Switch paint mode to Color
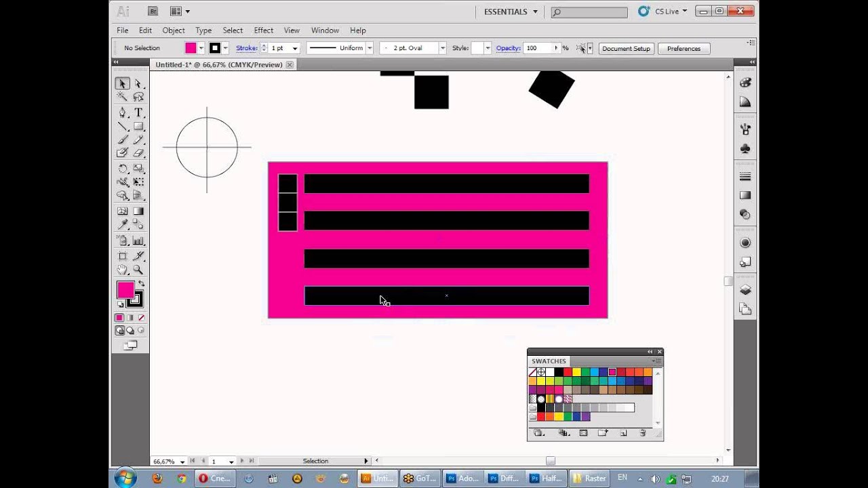Screen dimensions: 868x488 pyautogui.click(x=119, y=318)
